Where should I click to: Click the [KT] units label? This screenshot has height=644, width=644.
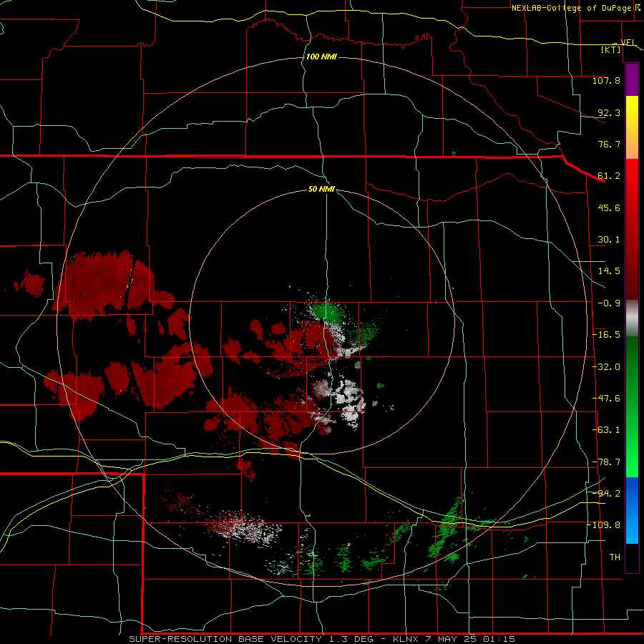pyautogui.click(x=611, y=49)
